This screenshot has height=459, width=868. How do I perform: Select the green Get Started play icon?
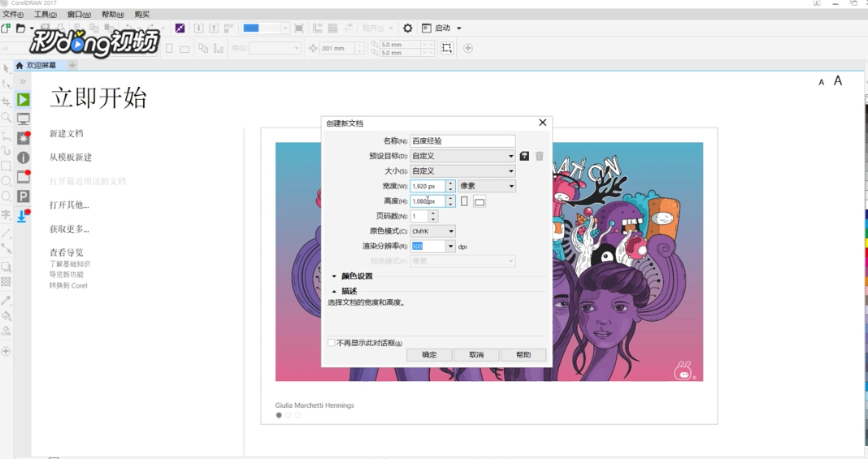[x=24, y=100]
